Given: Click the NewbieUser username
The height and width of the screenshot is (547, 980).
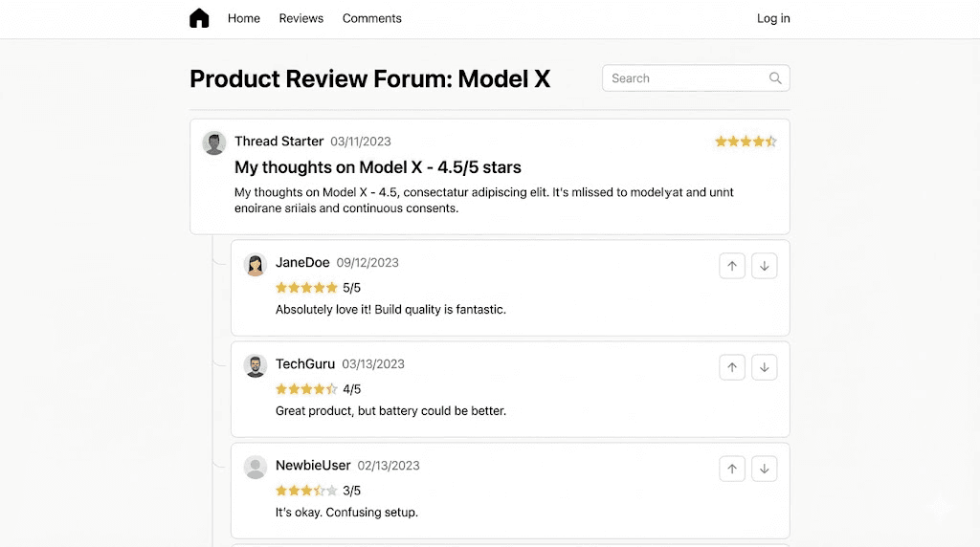Looking at the screenshot, I should pyautogui.click(x=313, y=465).
